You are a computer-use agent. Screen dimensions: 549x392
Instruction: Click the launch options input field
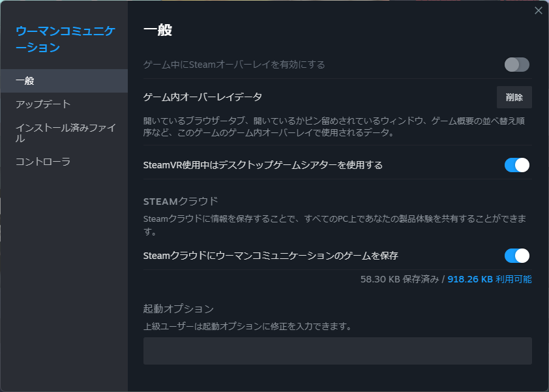point(339,351)
